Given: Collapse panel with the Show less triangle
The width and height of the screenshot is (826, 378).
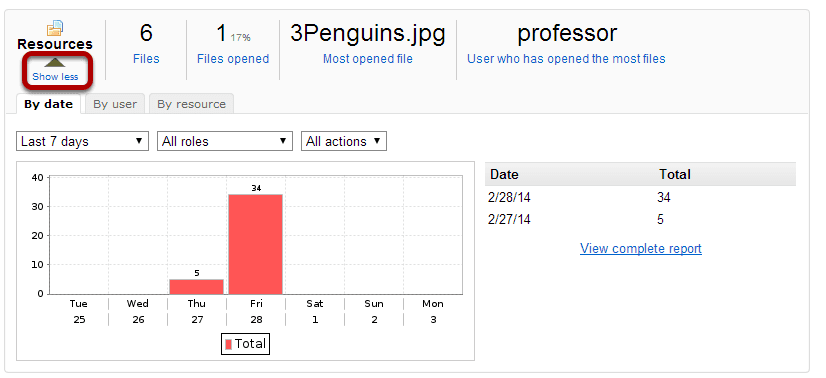Looking at the screenshot, I should (x=55, y=63).
